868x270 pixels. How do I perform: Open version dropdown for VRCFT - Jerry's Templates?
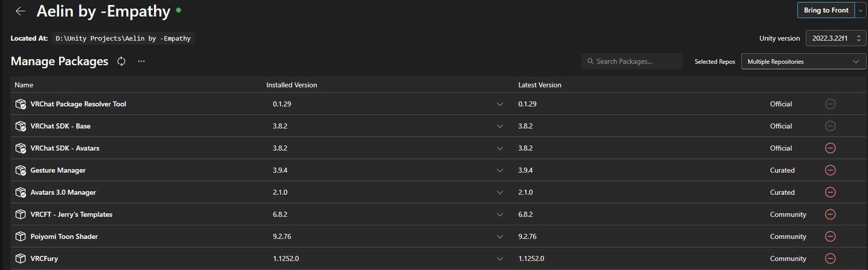[500, 215]
